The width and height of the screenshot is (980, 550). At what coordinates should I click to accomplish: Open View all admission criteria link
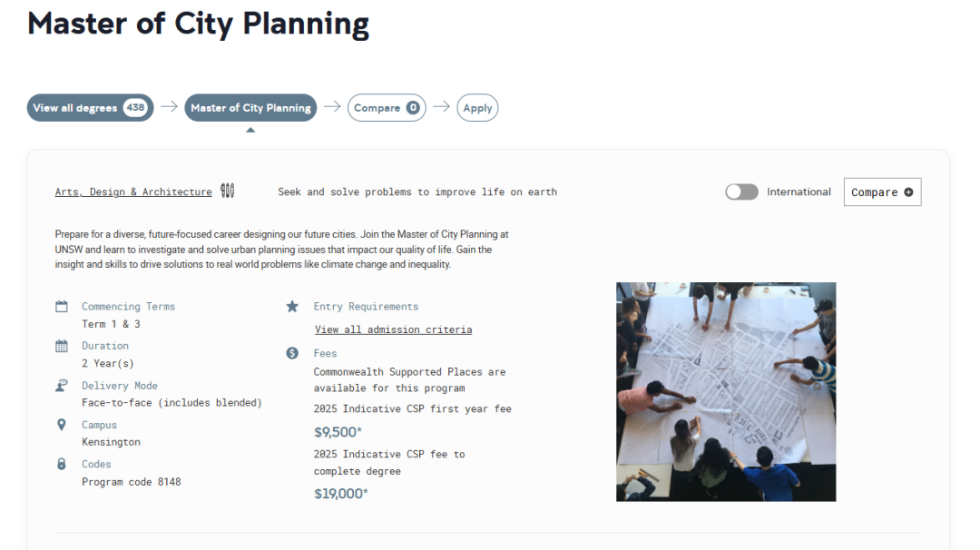click(393, 329)
